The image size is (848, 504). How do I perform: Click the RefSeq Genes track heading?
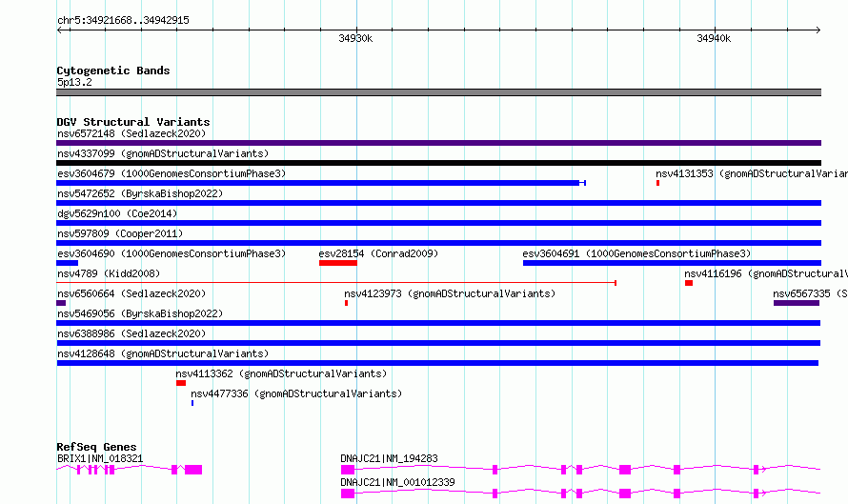[96, 447]
